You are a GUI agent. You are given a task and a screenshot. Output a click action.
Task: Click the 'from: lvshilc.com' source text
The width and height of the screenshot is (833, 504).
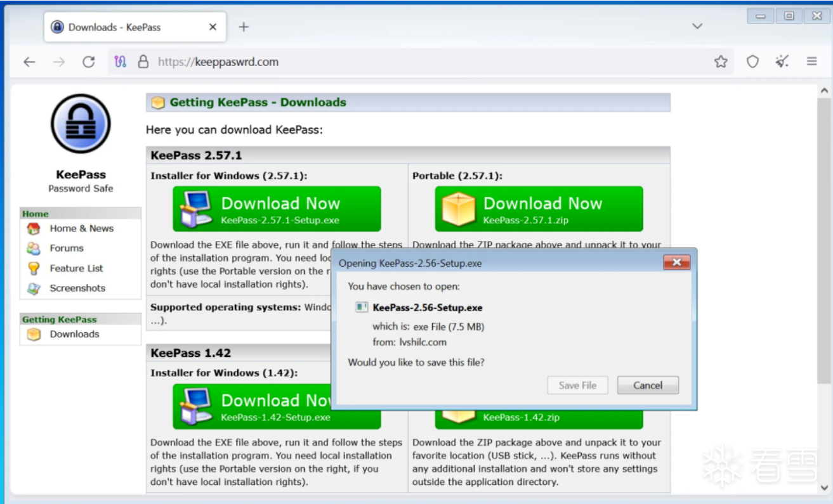[409, 342]
